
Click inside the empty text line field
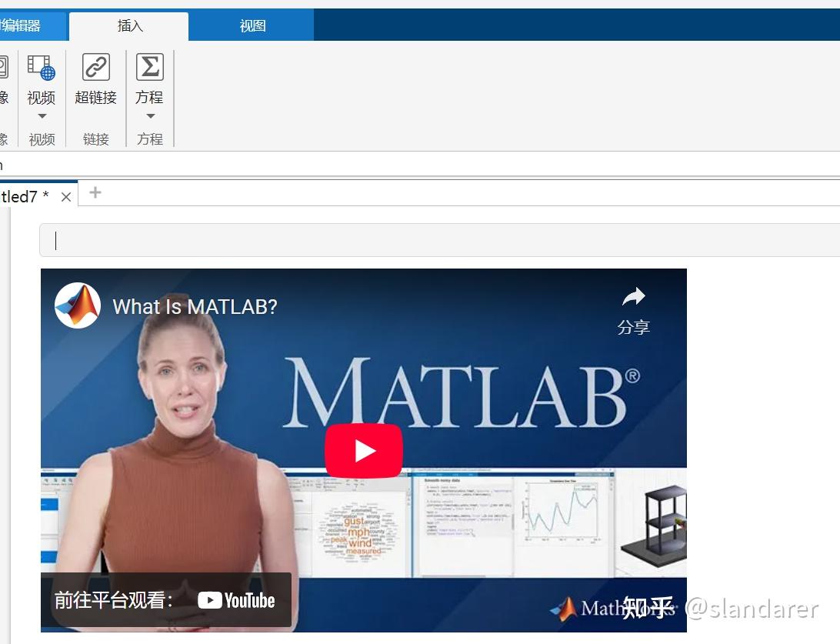pyautogui.click(x=439, y=241)
